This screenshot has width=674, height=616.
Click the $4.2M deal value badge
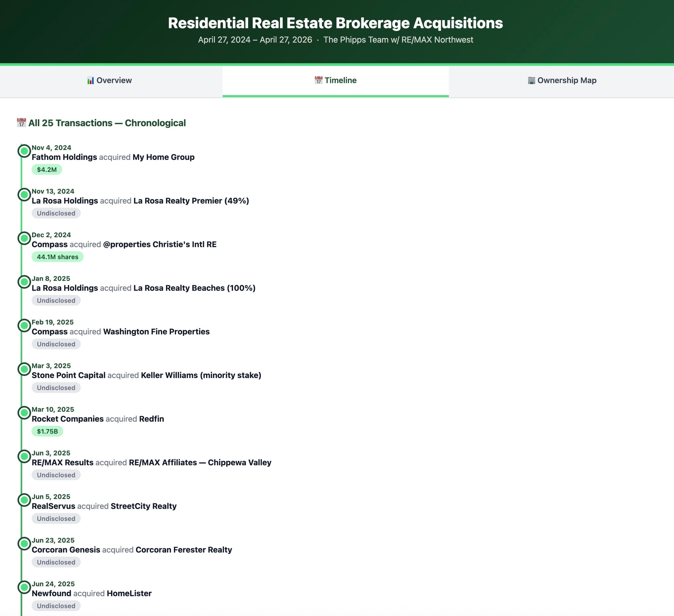pyautogui.click(x=47, y=169)
